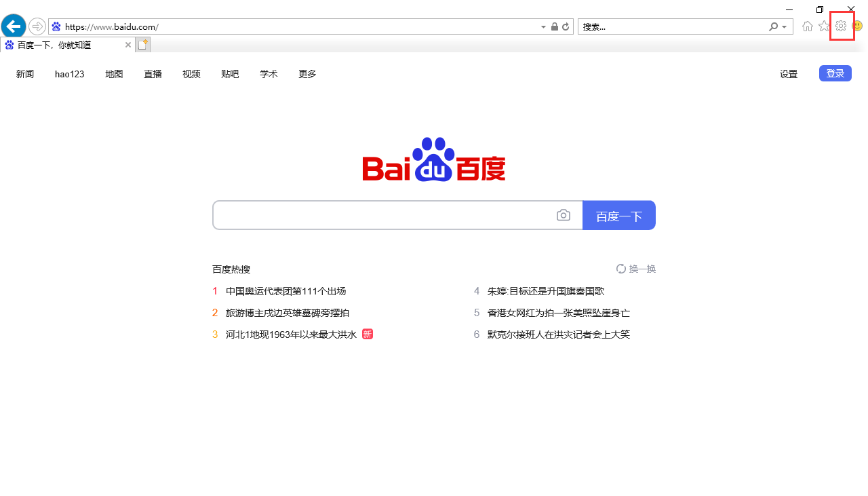This screenshot has width=868, height=496.
Task: Expand the search provider dropdown arrow
Action: 785,27
